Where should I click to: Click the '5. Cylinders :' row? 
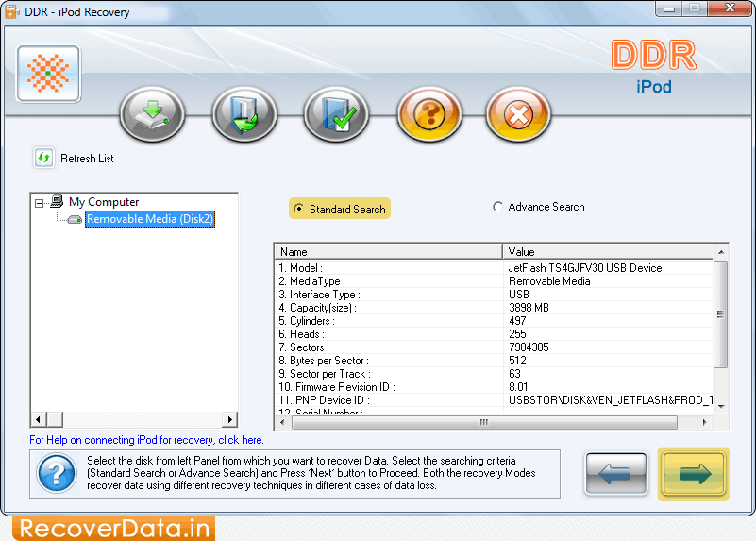coord(494,321)
